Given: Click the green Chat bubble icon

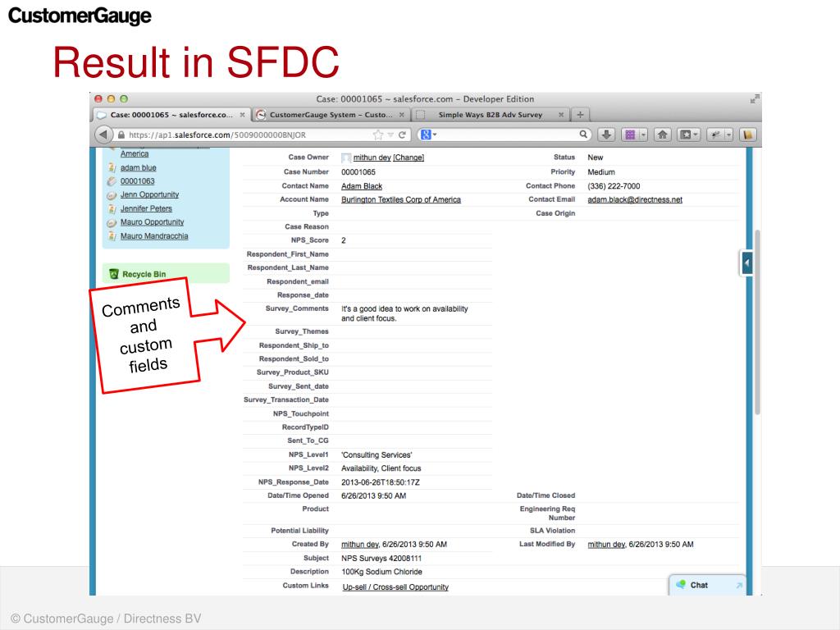Looking at the screenshot, I should click(681, 584).
